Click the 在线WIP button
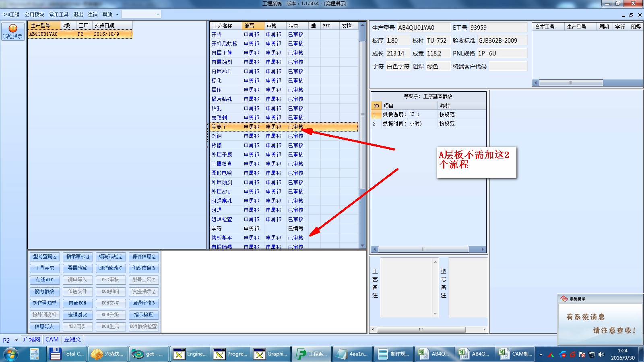This screenshot has width=644, height=362. click(45, 280)
